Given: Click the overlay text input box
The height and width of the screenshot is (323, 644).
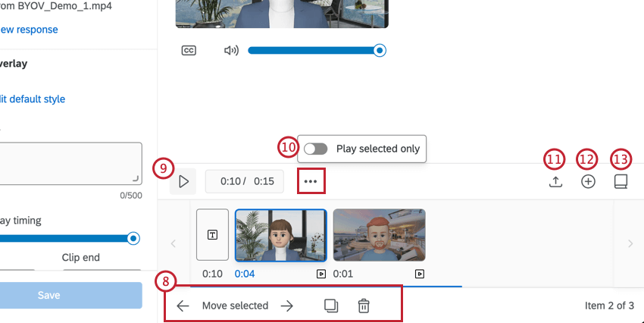Looking at the screenshot, I should click(70, 164).
